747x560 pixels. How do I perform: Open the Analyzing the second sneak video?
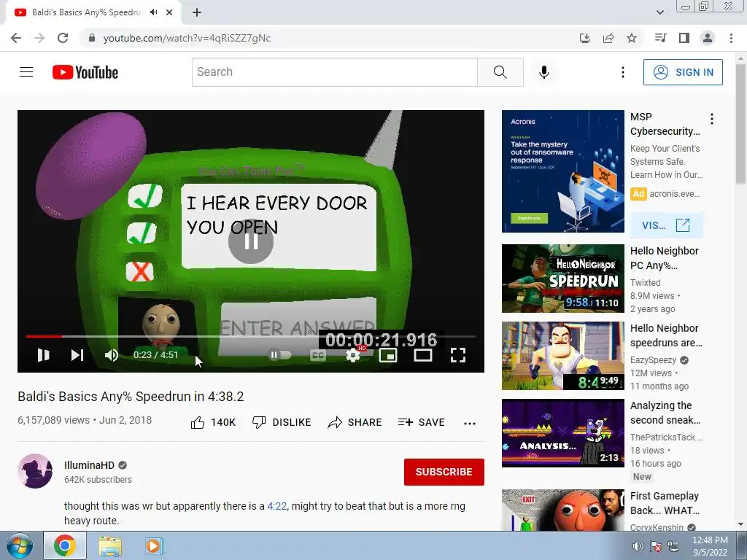click(x=562, y=433)
